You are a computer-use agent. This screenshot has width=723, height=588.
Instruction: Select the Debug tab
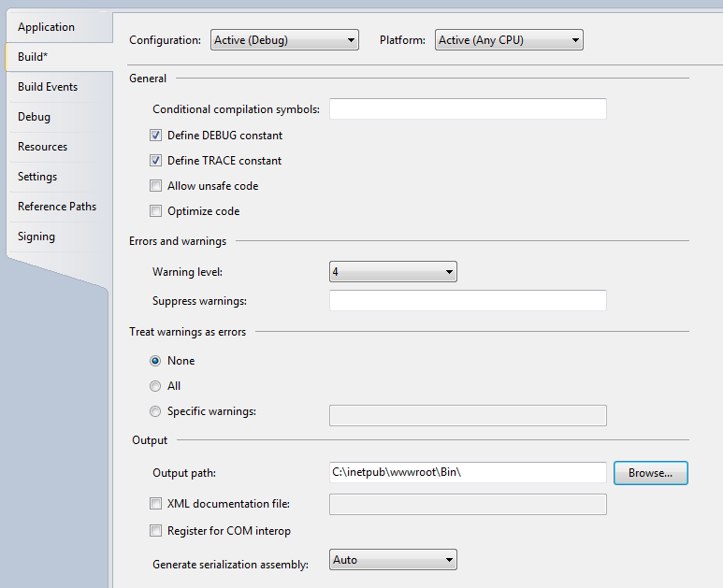(34, 117)
